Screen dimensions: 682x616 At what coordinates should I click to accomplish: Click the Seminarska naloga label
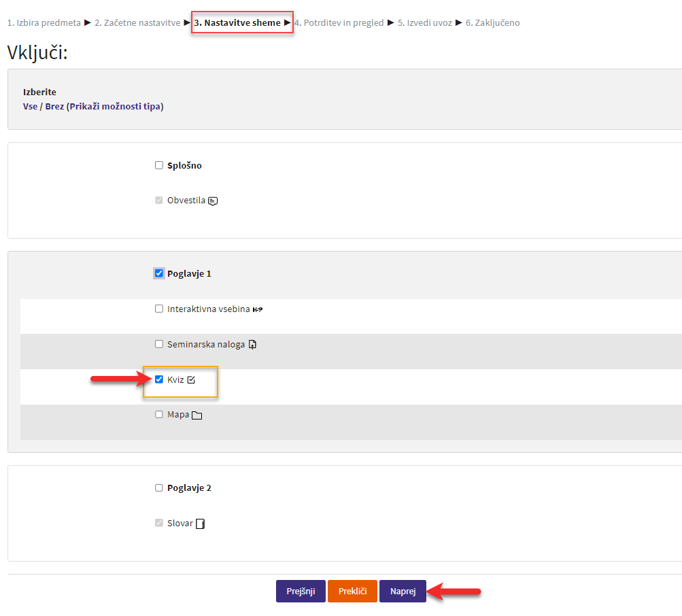coord(206,345)
